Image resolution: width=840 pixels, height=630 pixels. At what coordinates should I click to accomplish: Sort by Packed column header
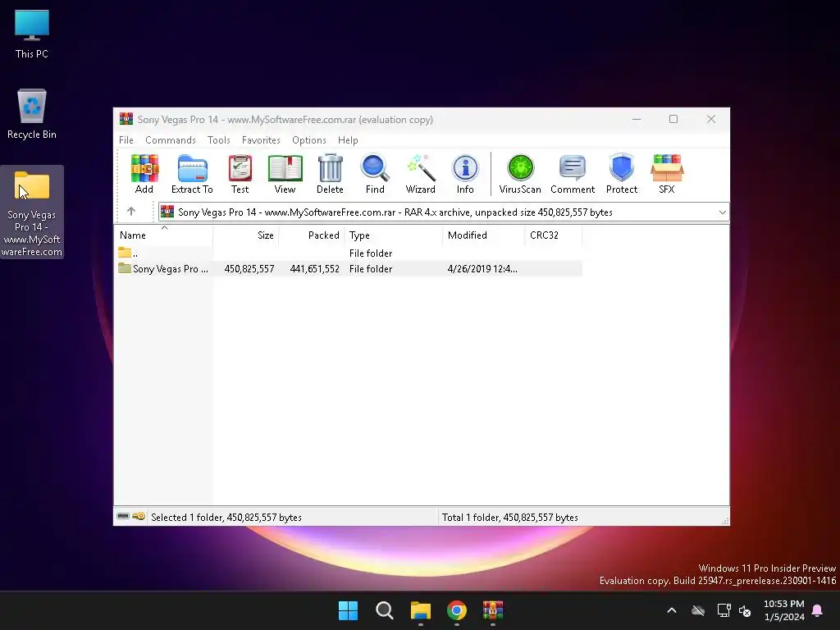click(312, 235)
